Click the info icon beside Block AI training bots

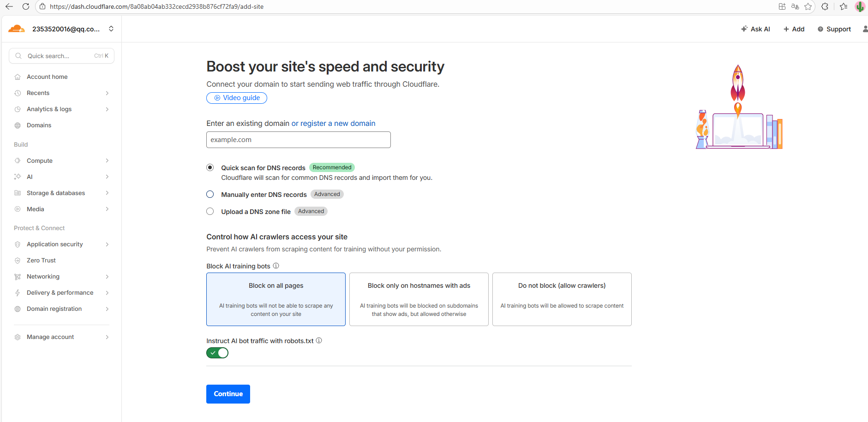click(276, 266)
